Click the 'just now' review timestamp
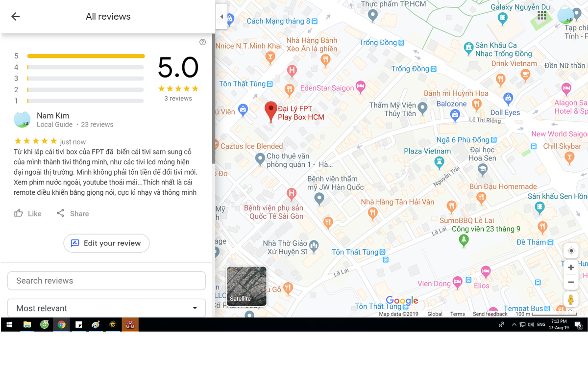The height and width of the screenshot is (368, 588). (x=73, y=142)
